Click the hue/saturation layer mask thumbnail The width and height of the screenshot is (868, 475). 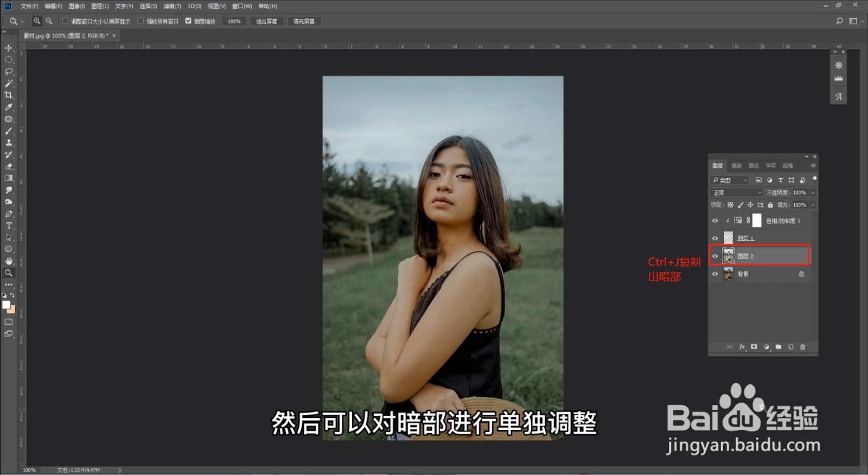click(757, 220)
